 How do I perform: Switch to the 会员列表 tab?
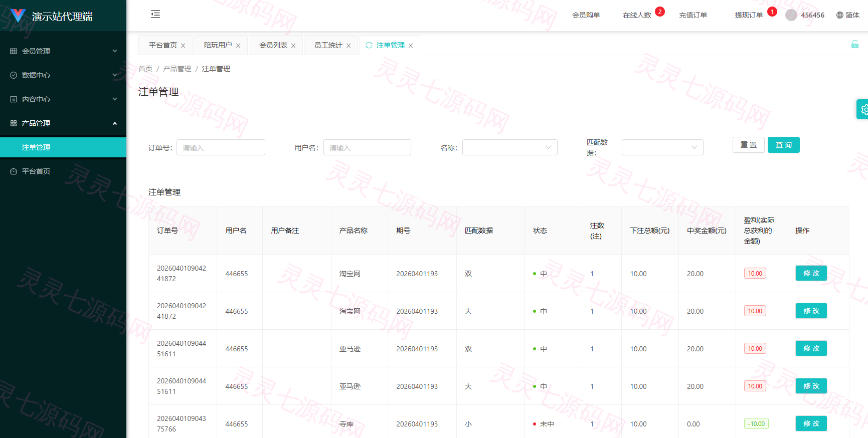point(273,45)
